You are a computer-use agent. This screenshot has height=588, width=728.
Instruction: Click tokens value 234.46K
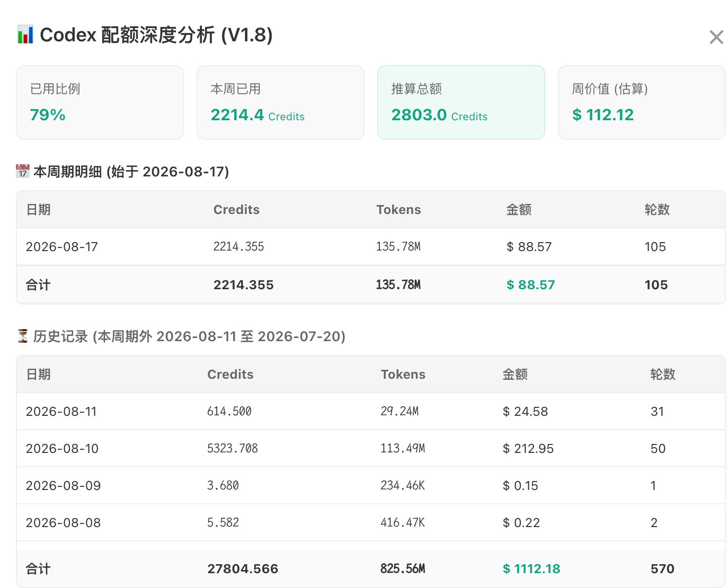(403, 486)
